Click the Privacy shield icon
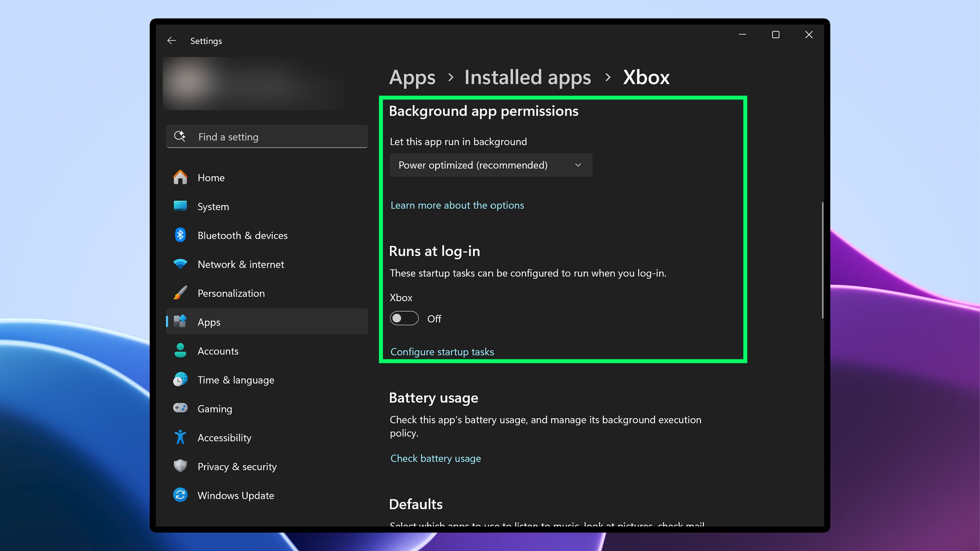Screen dimensions: 980x551 [x=180, y=466]
